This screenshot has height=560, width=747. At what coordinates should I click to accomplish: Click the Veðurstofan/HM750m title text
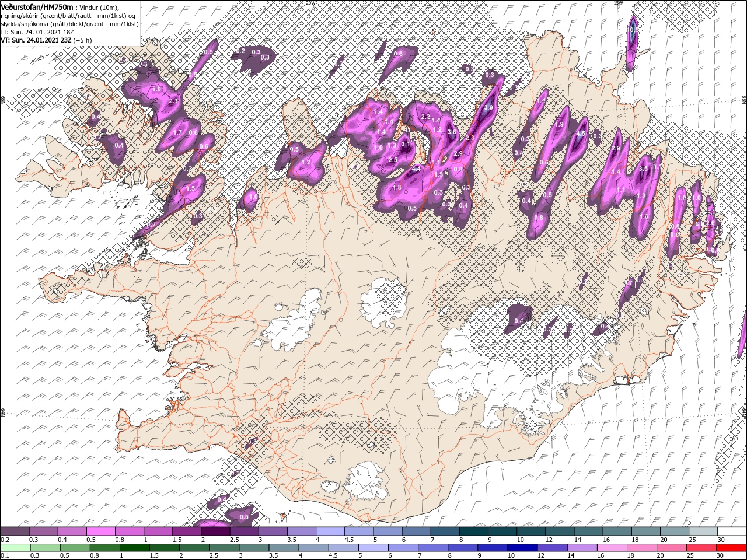tap(37, 6)
